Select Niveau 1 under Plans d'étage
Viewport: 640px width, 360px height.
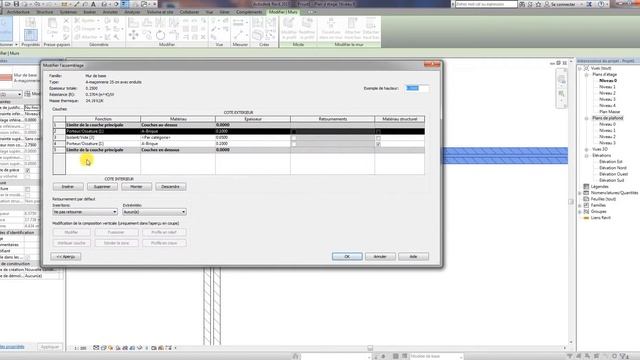coord(607,87)
